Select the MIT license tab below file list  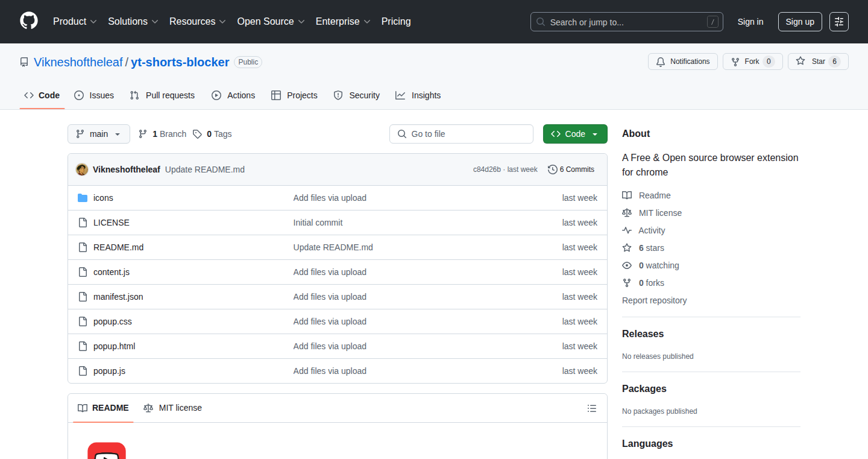pos(172,408)
